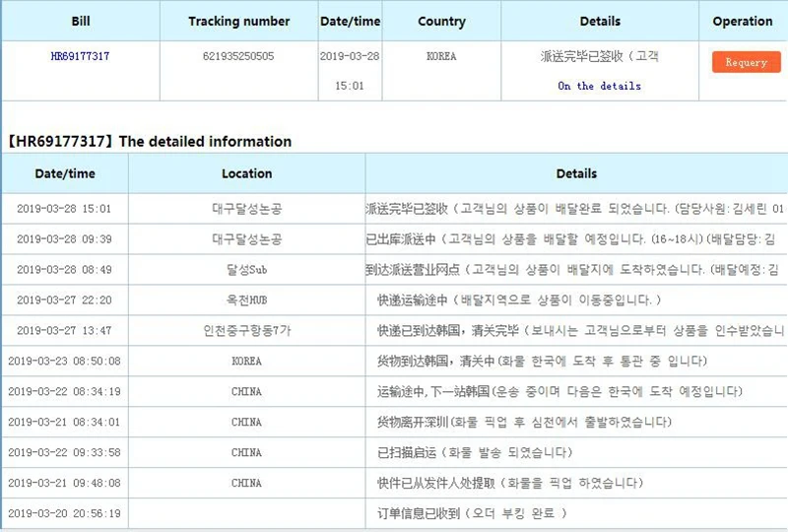Select date 2019-03-21 09:48:08
Viewport: 788px width, 532px height.
[x=64, y=483]
